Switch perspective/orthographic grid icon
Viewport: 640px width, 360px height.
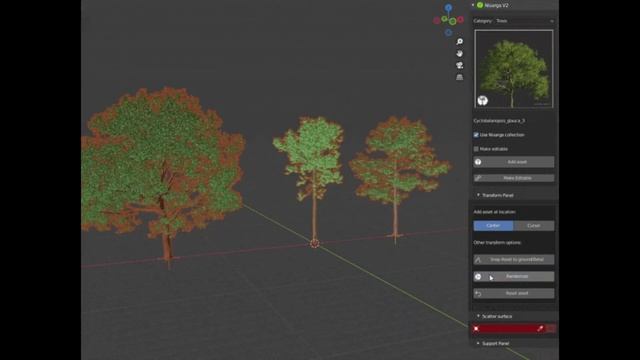(x=460, y=77)
